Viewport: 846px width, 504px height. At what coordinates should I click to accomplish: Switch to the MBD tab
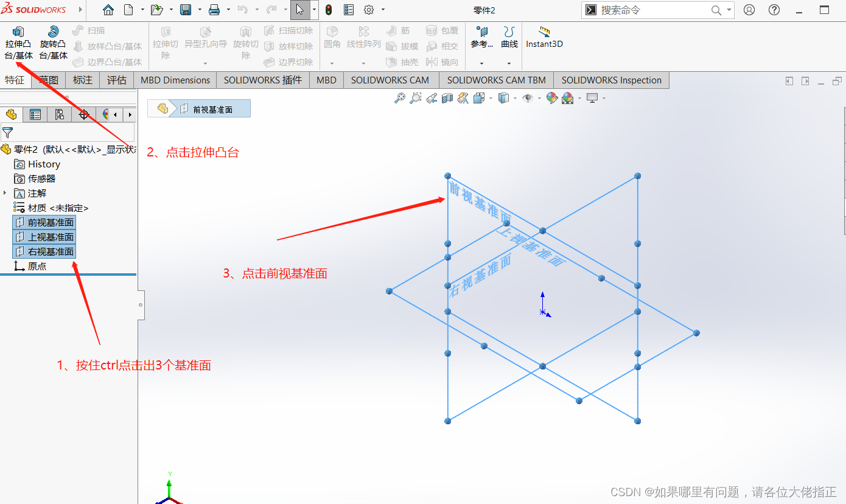(326, 80)
